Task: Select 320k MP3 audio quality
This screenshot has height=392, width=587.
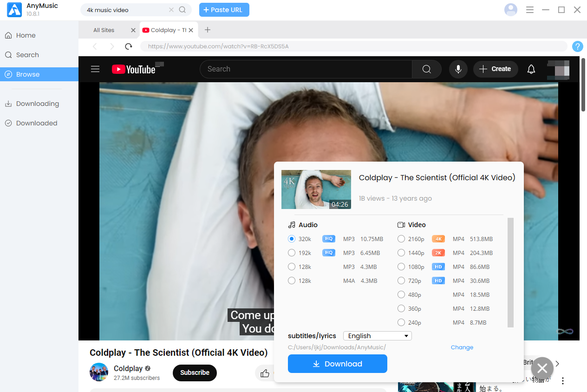Action: [292, 239]
